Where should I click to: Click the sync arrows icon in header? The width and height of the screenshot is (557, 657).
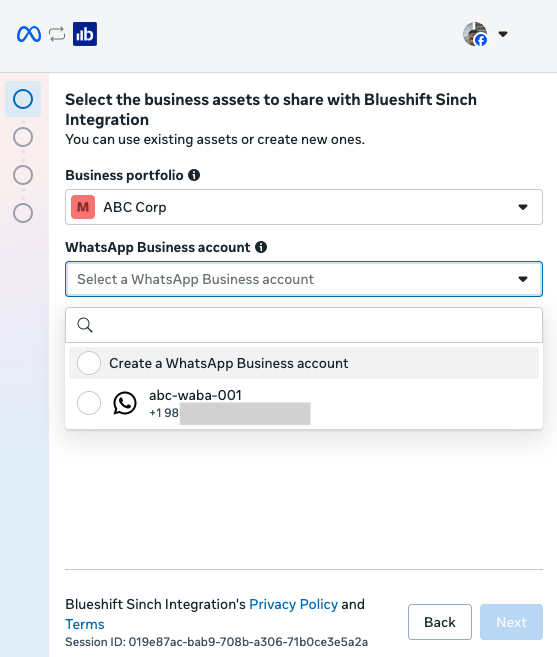tap(57, 34)
